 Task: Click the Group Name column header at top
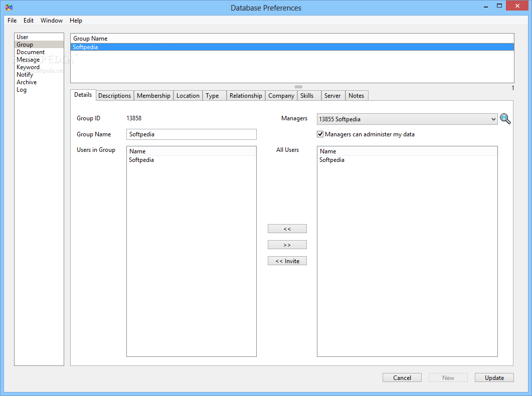click(292, 39)
